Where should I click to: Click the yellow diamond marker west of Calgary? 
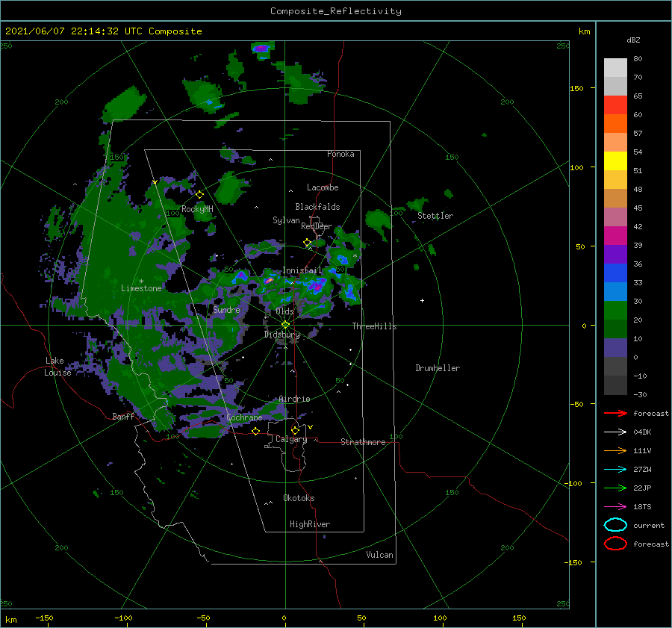tap(255, 432)
